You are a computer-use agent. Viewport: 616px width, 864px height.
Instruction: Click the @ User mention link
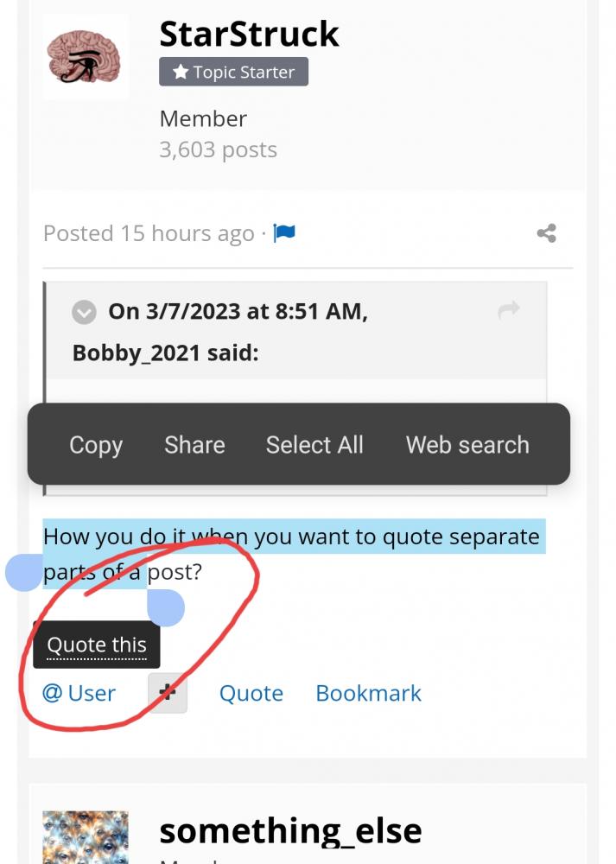point(79,693)
